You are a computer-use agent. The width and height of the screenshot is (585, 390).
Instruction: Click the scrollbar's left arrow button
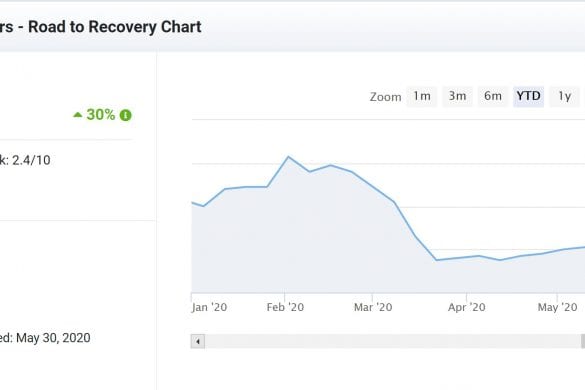point(198,341)
